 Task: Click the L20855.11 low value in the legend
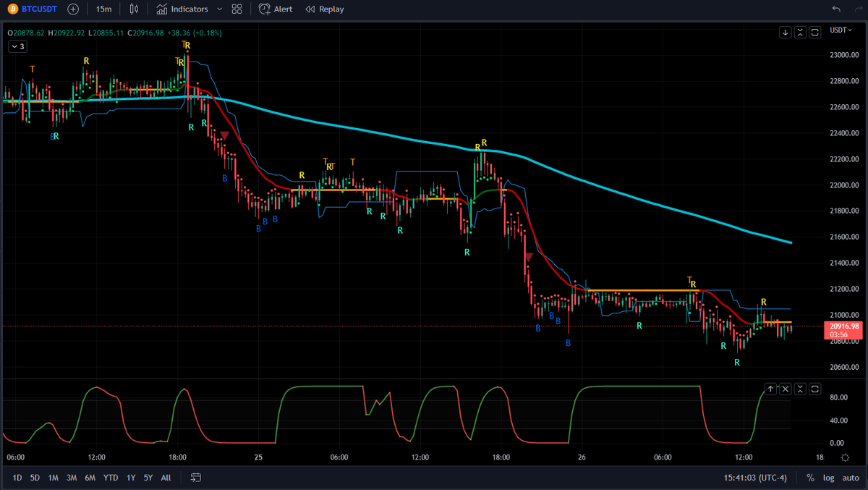pos(106,33)
